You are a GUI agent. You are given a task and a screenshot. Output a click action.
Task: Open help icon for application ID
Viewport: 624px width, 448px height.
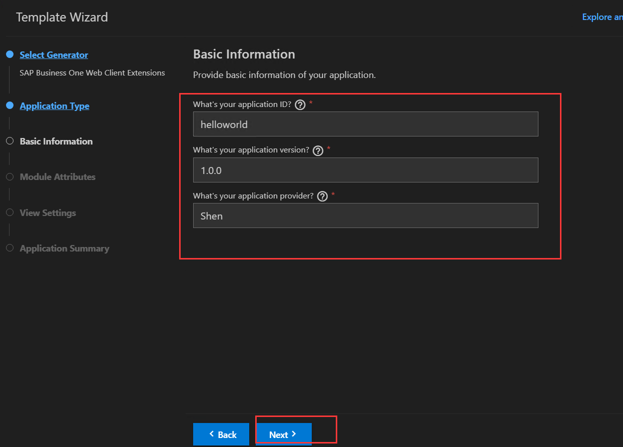pyautogui.click(x=300, y=105)
